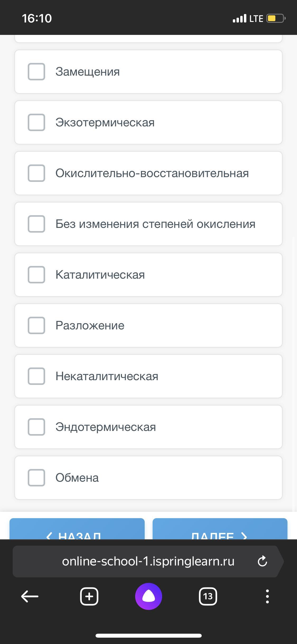
Task: Tick the Окислительно-восстановительная option
Action: click(x=36, y=173)
